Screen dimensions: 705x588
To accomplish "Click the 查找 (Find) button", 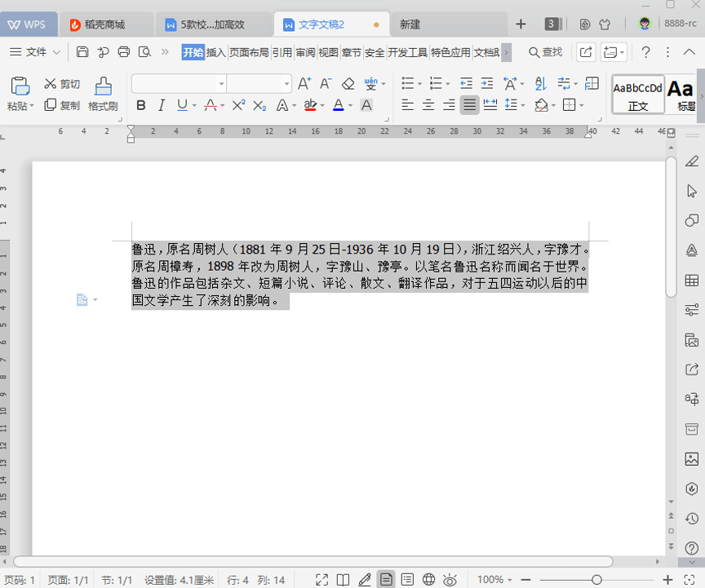I will tap(545, 52).
